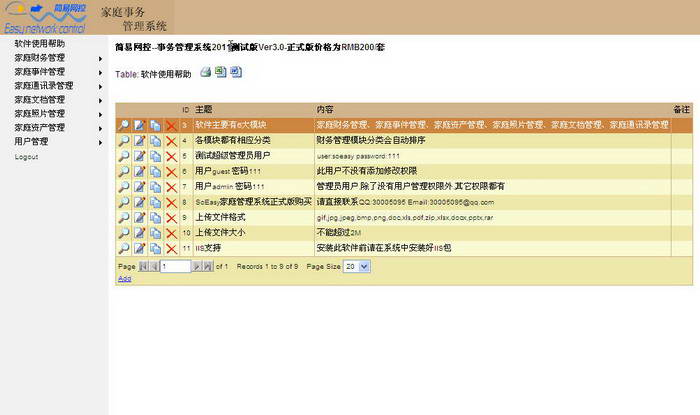View record ID 6 magnifier icon

(124, 171)
